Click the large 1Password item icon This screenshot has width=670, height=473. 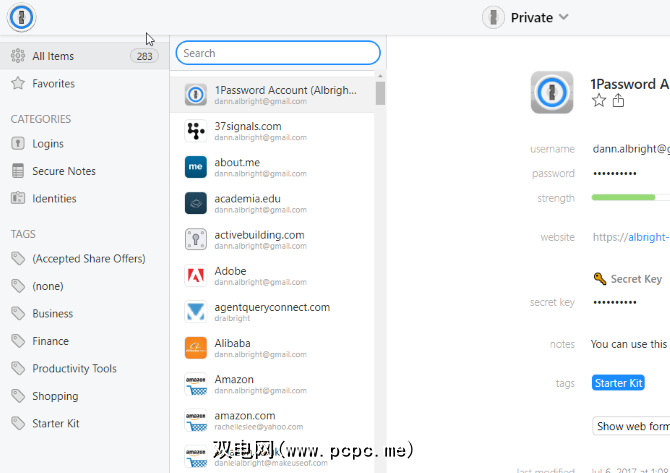coord(552,92)
